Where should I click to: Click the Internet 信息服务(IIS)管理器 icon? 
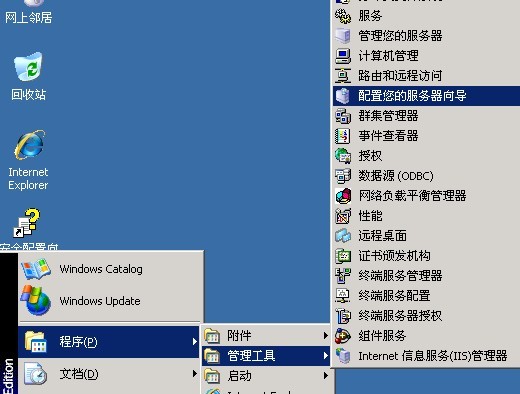point(343,356)
